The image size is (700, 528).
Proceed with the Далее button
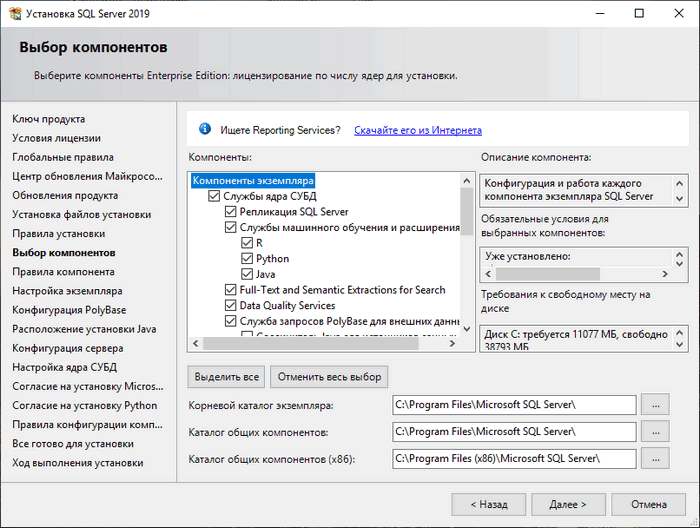point(568,504)
